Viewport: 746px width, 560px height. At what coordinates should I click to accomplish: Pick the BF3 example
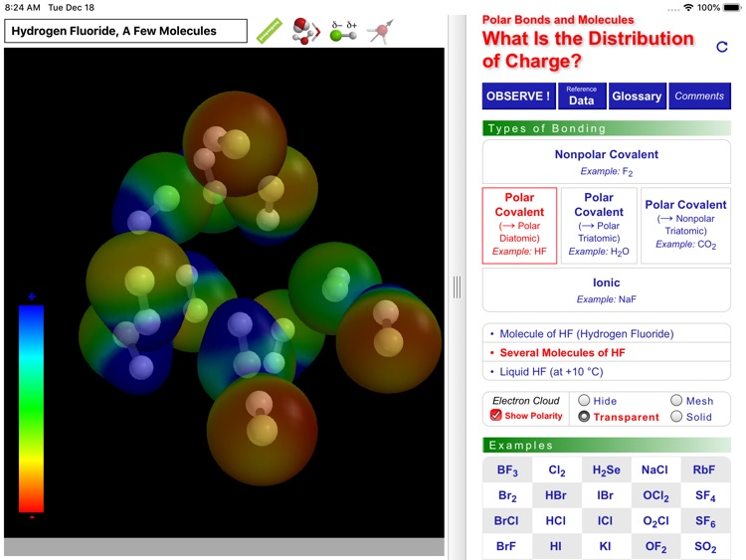[x=507, y=470]
